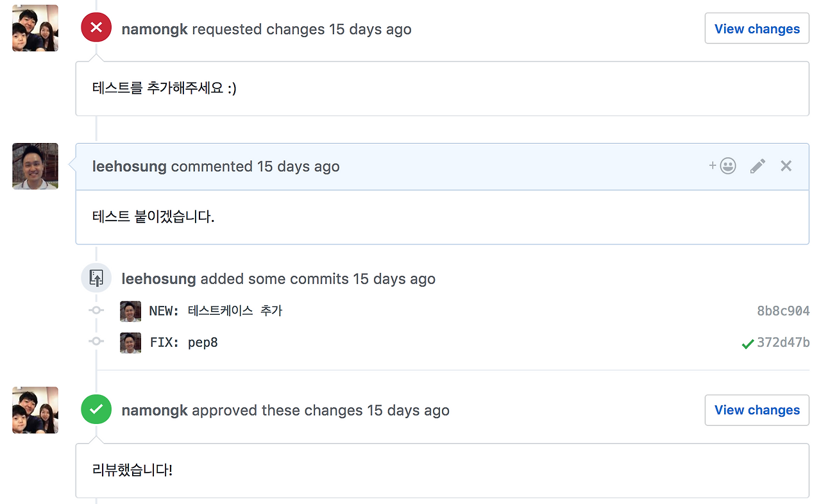This screenshot has width=821, height=504.
Task: Open commit hash 372d47b
Action: click(x=783, y=342)
